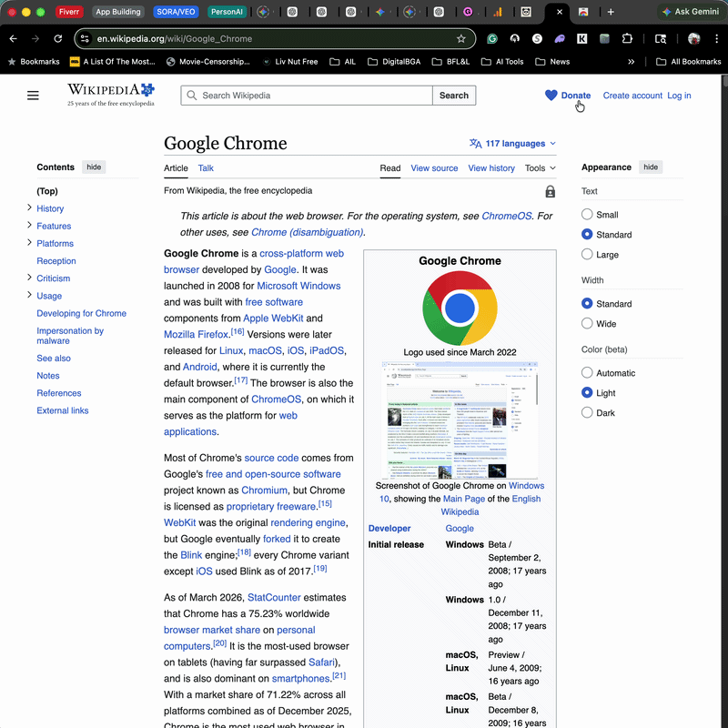Open the Reception link in Contents
Screen dimensions: 728x728
(56, 261)
